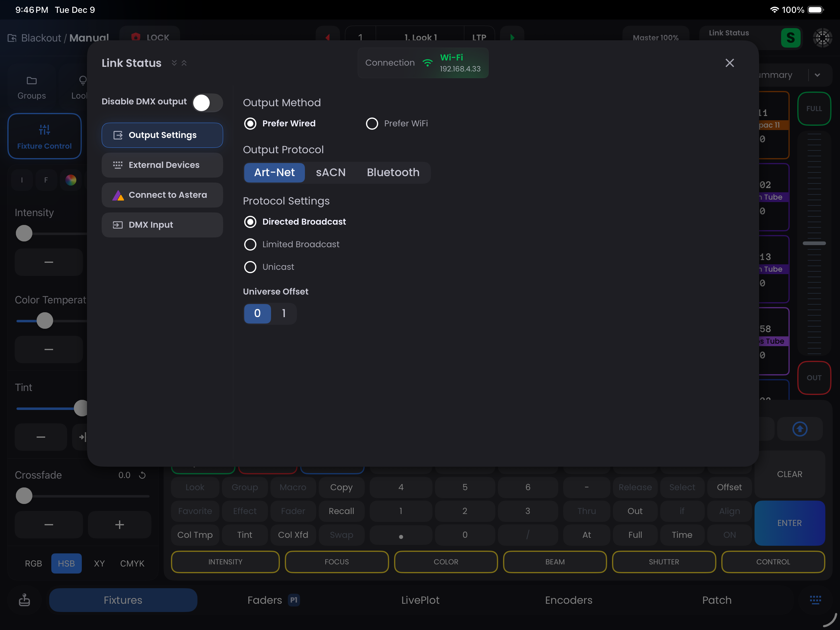Switch to the LivePlot view
The image size is (840, 630).
[x=420, y=600]
